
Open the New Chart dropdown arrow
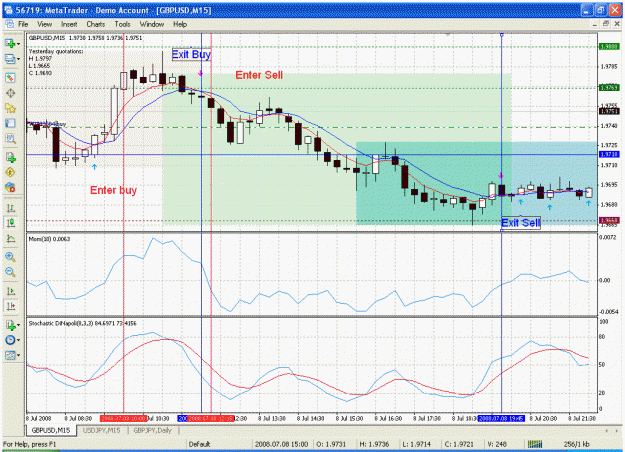[x=18, y=44]
